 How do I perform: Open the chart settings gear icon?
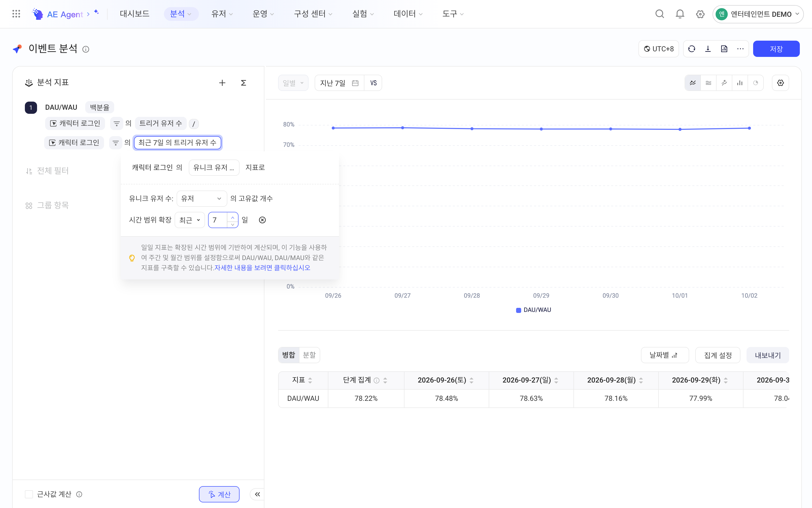click(x=781, y=83)
